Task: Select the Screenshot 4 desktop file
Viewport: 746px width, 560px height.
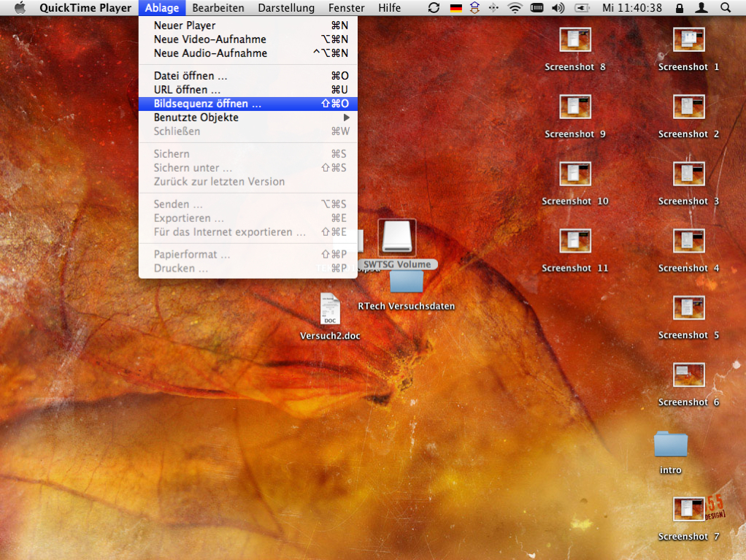Action: (x=688, y=241)
